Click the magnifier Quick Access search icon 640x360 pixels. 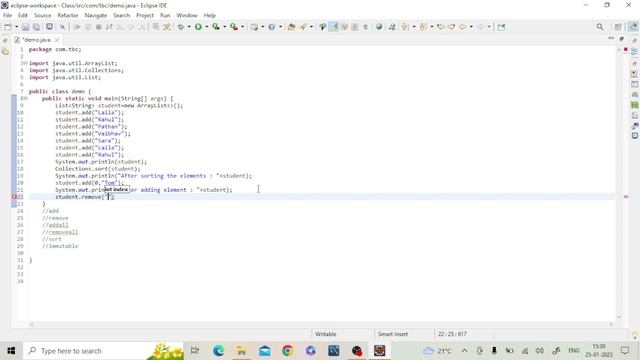coord(600,27)
